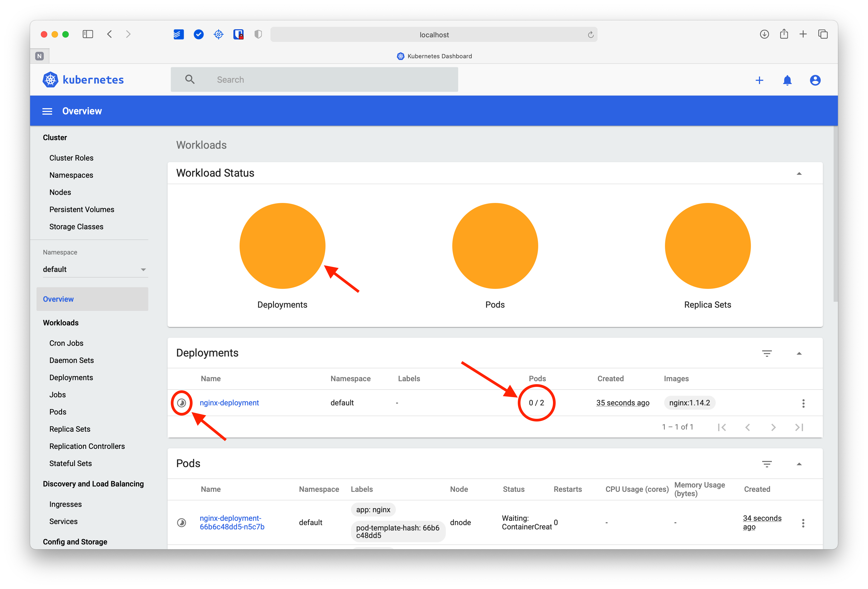Click the page vertical scrollbar

pos(835,213)
